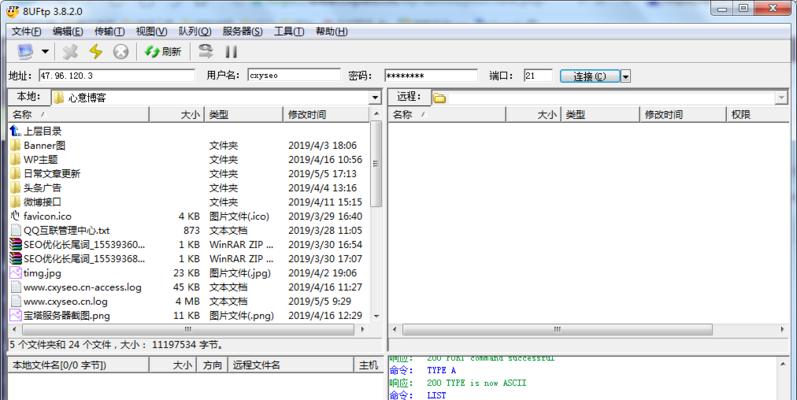Select the SEO优化长尾词_15539368 zip file

[77, 259]
